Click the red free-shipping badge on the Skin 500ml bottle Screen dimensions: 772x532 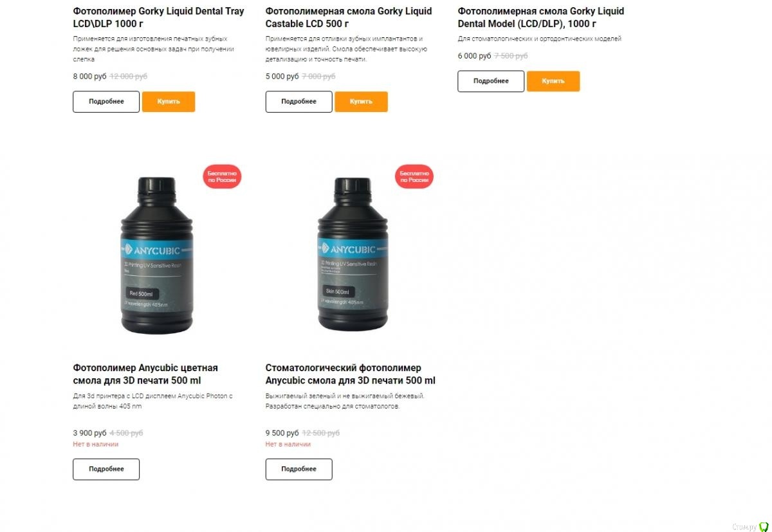click(x=414, y=177)
